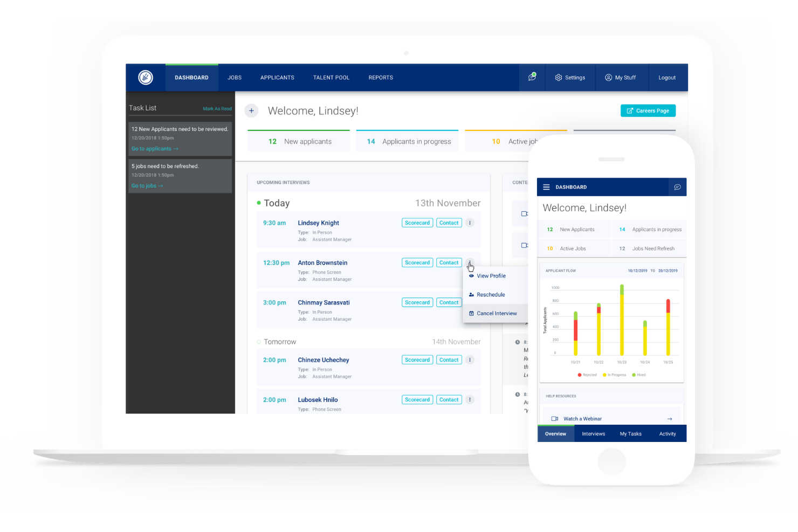The image size is (798, 532).
Task: Tap the mobile chat bubble icon
Action: point(677,187)
